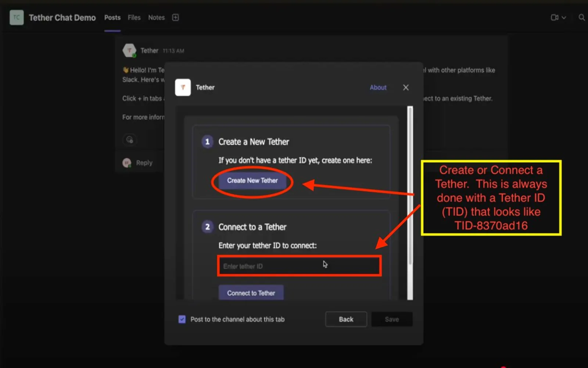Switch to the Files tab
Screen dimensions: 588x368
(x=134, y=18)
